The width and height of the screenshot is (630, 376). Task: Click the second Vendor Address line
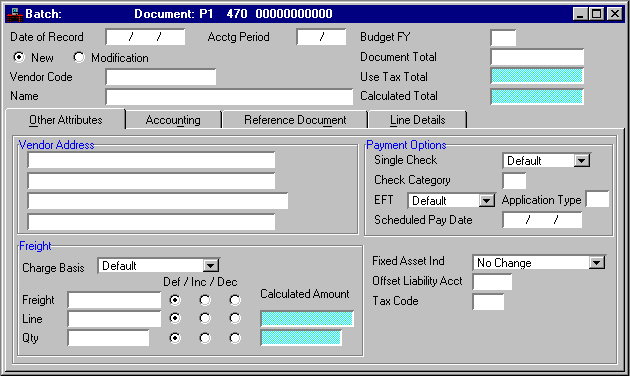tap(151, 181)
